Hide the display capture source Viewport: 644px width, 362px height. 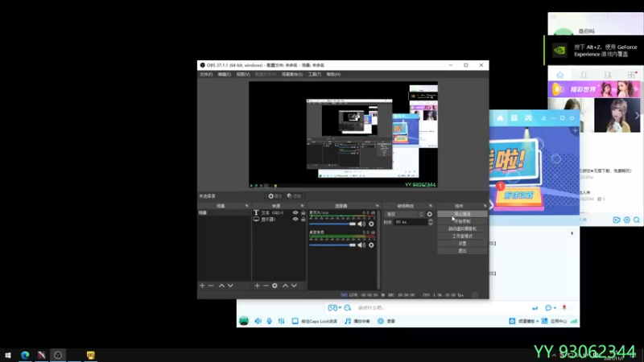point(295,219)
